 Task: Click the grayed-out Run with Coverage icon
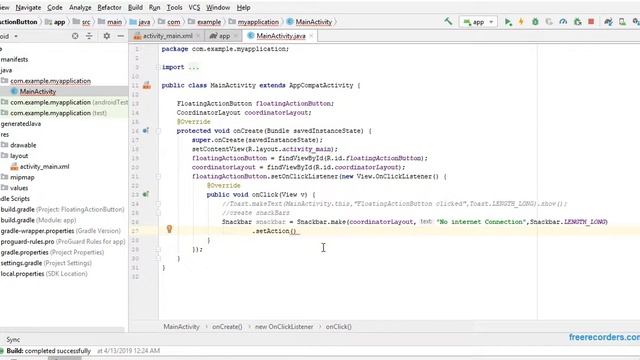point(549,22)
